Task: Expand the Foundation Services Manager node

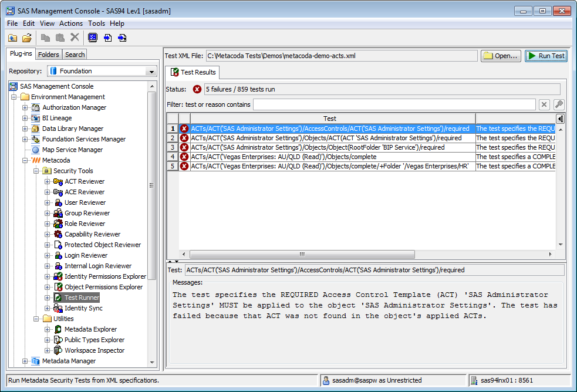Action: click(x=25, y=139)
